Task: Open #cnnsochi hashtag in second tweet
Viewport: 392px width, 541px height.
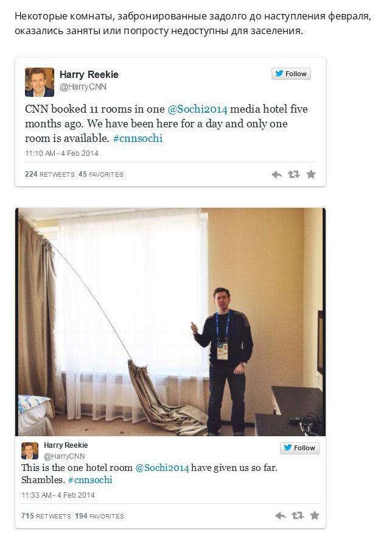Action: (x=90, y=480)
